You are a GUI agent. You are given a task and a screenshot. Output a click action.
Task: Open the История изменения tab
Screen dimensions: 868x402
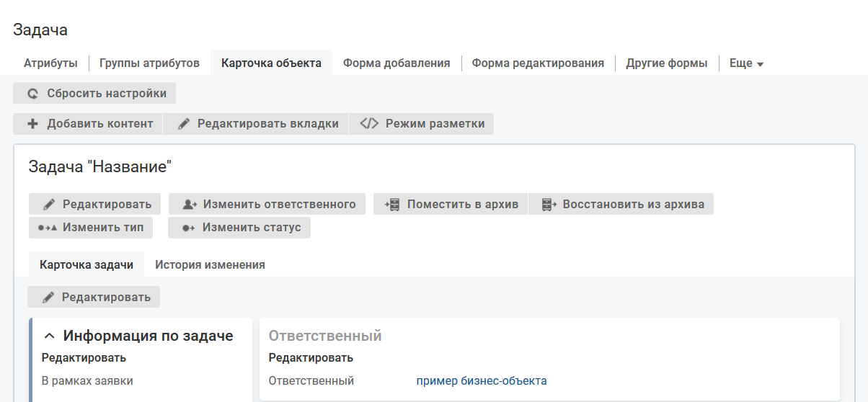click(x=210, y=265)
